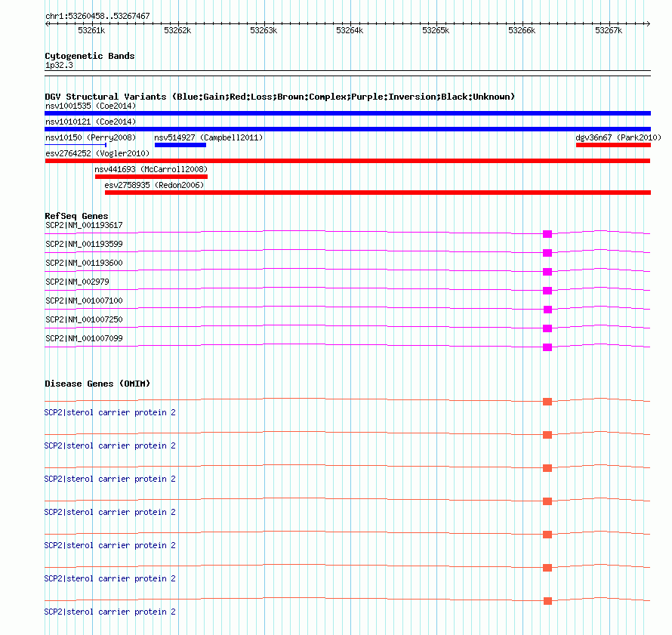This screenshot has height=635, width=672.
Task: Click the esv2758935 (Redon2006) variant label
Action: [154, 185]
